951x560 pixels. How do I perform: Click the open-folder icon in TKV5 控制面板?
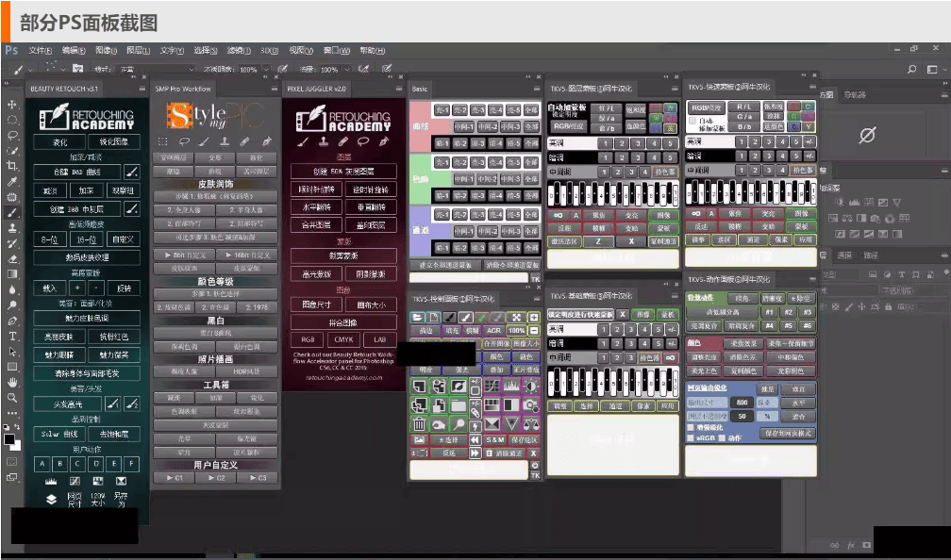tap(417, 317)
